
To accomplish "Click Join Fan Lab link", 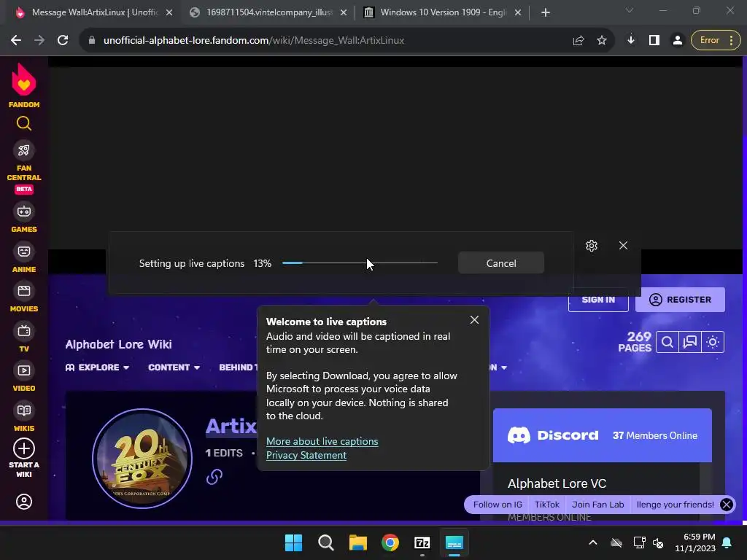I will pyautogui.click(x=598, y=505).
